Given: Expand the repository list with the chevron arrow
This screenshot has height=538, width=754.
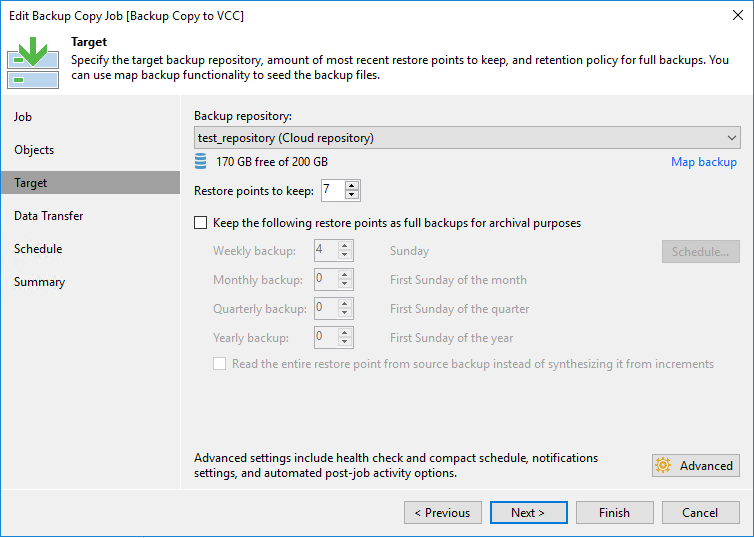Looking at the screenshot, I should tap(732, 138).
